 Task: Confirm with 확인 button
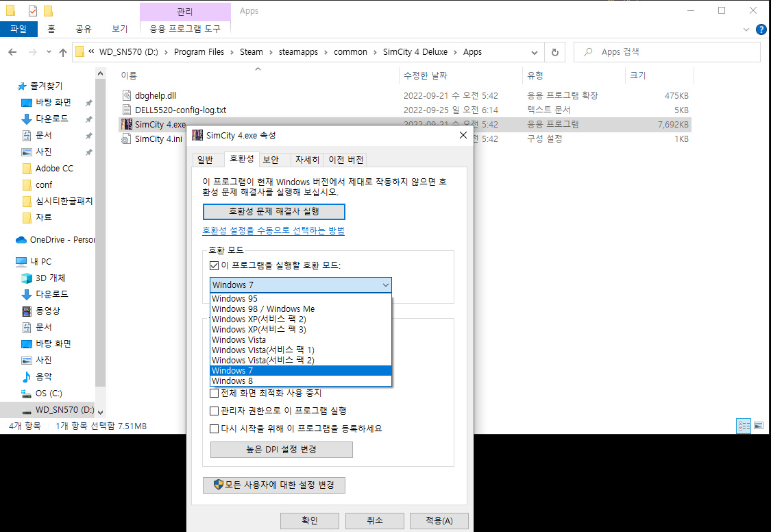(310, 521)
